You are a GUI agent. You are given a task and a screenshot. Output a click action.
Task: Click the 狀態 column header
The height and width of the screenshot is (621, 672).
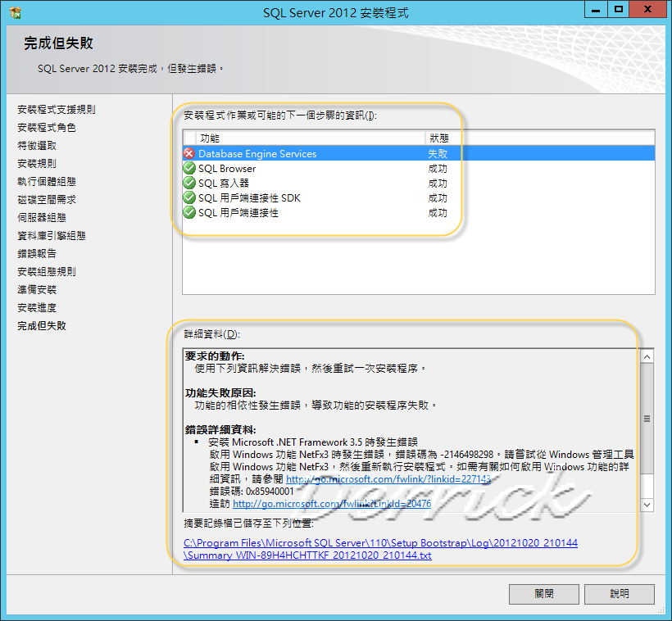click(x=438, y=137)
